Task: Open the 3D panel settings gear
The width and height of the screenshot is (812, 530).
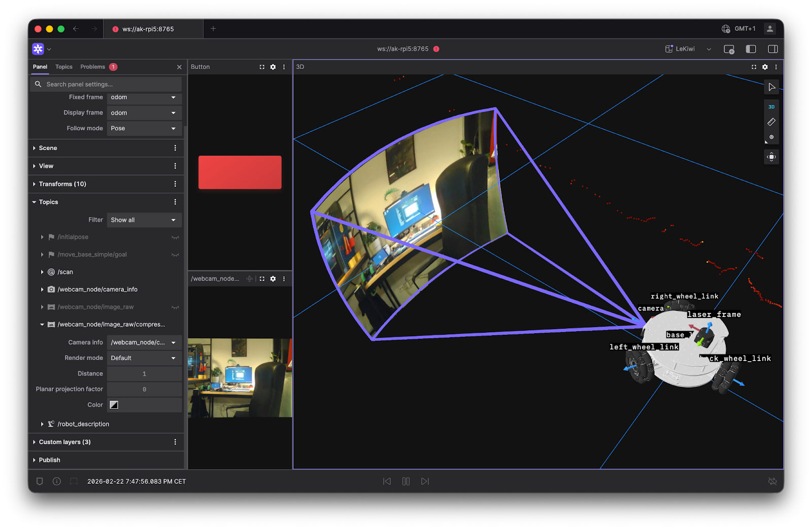Action: (765, 66)
